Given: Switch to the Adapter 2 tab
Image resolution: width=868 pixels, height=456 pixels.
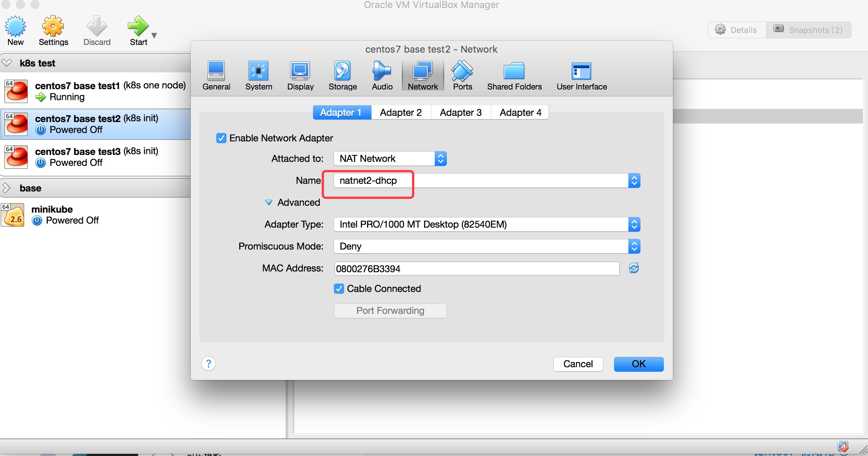Looking at the screenshot, I should pos(401,113).
